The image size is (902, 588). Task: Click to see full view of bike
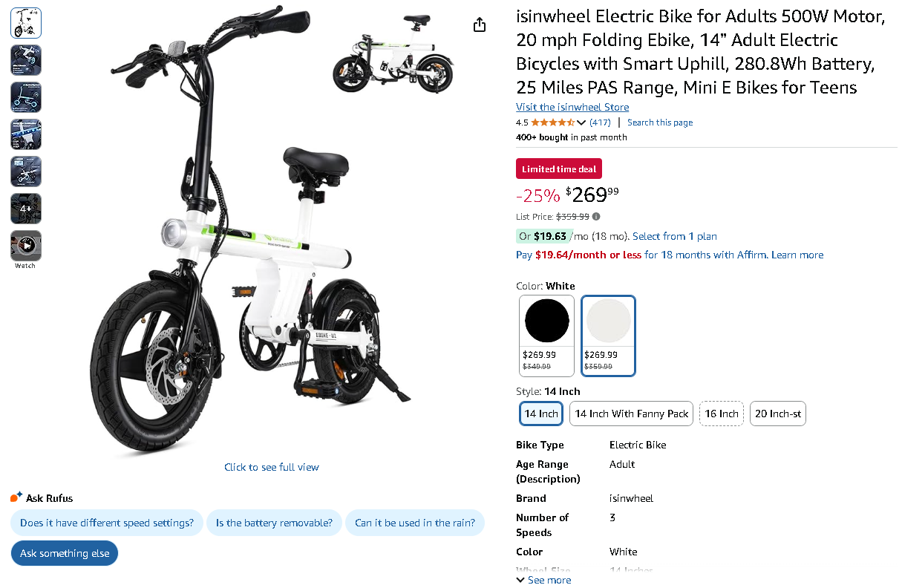point(272,467)
